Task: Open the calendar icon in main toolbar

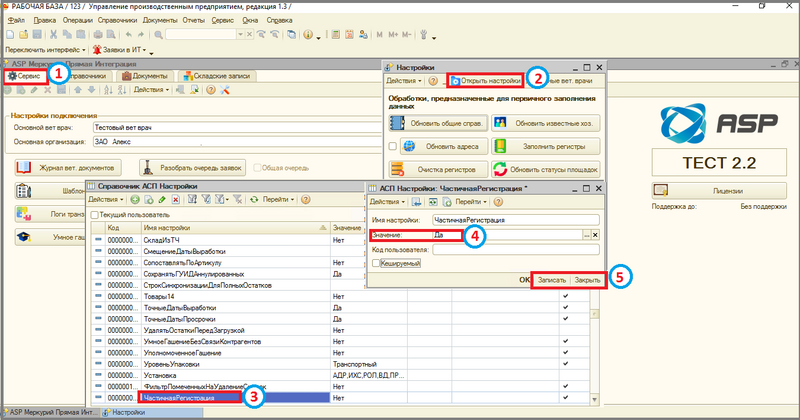Action: (349, 35)
